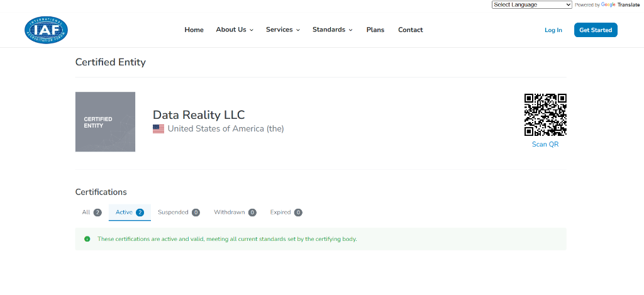Click the Certified Entity page heading

[x=111, y=62]
